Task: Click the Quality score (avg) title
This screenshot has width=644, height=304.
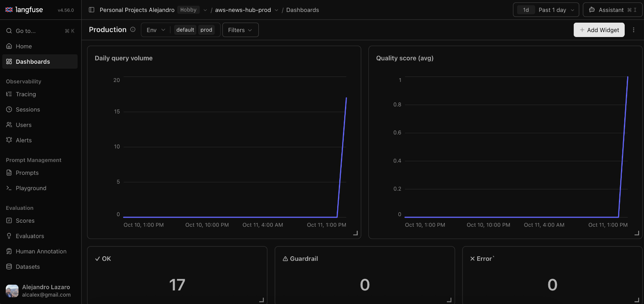Action: coord(405,58)
